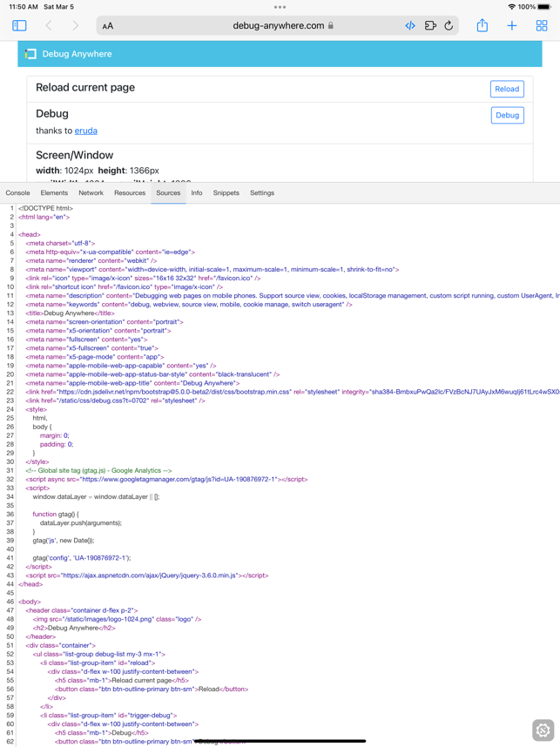The height and width of the screenshot is (747, 560).
Task: Click the googletagmanager script src line
Action: pos(166,479)
